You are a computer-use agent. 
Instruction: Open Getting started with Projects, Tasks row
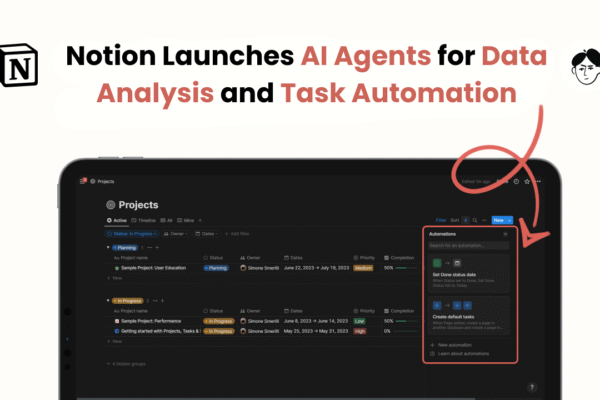(x=161, y=331)
